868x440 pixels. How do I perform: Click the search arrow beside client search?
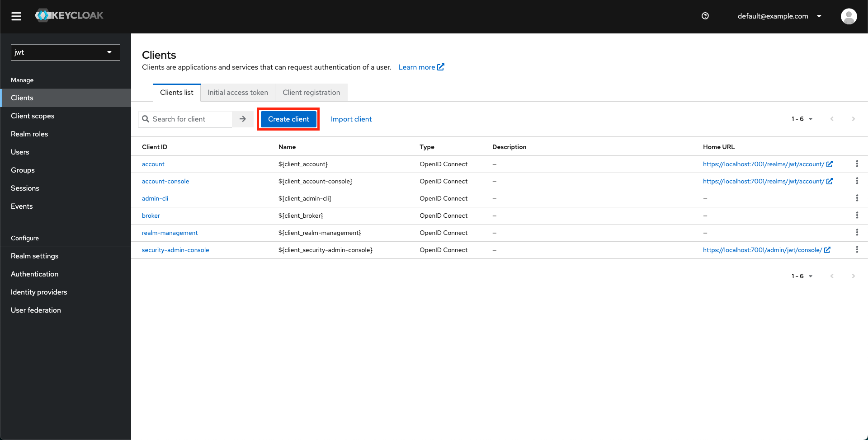point(243,119)
